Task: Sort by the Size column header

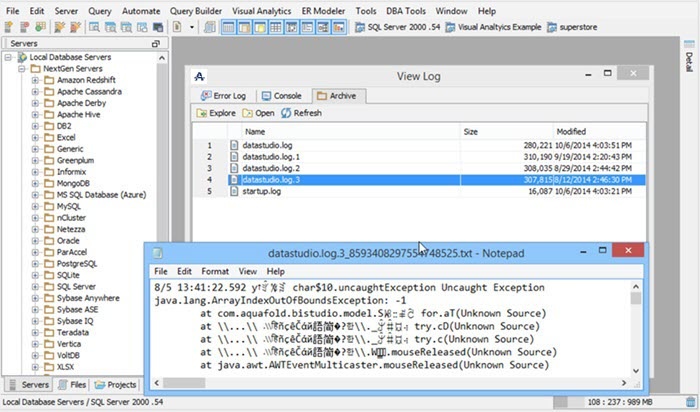Action: pos(507,132)
